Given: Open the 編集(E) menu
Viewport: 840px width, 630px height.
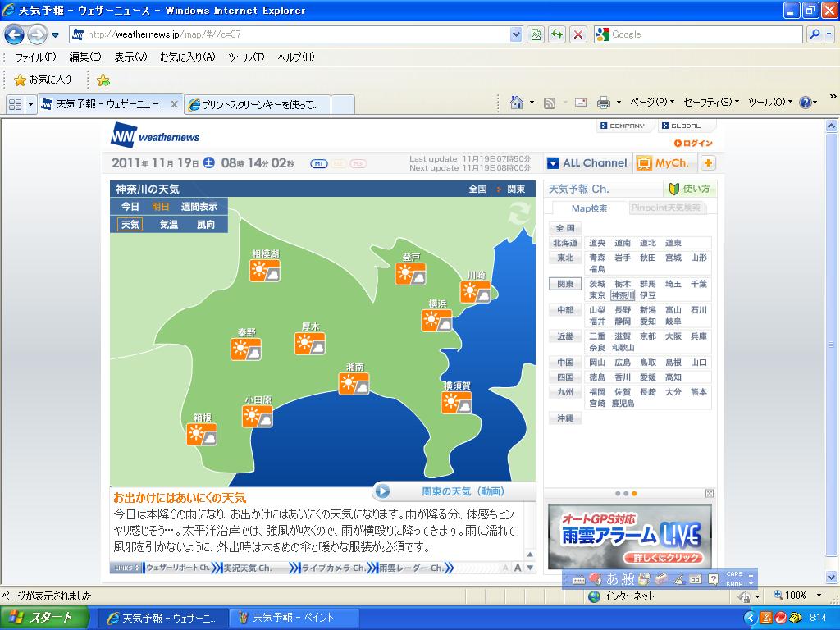Looking at the screenshot, I should (x=84, y=57).
